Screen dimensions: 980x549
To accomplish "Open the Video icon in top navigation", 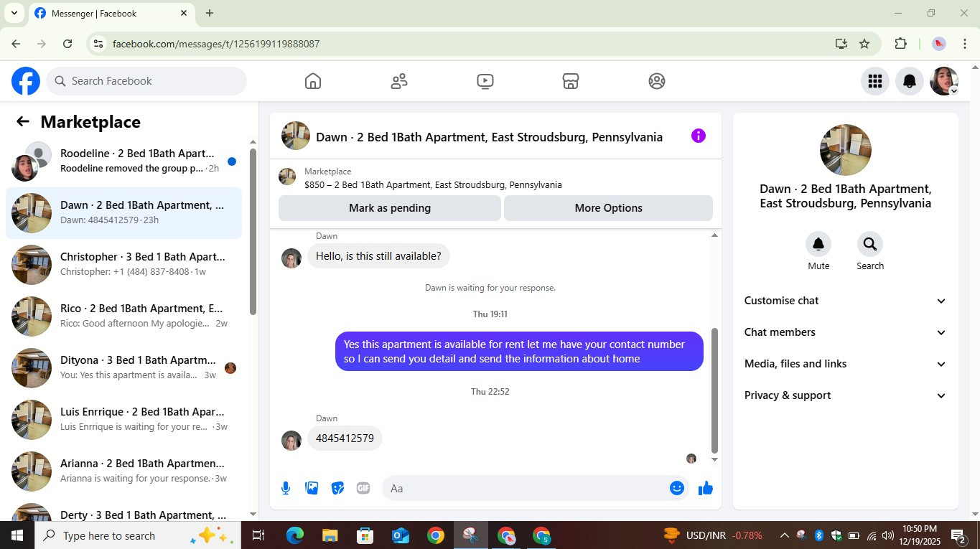I will click(485, 81).
